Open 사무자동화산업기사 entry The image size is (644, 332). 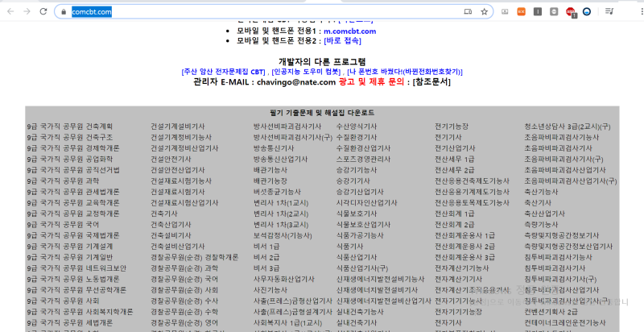[284, 280]
